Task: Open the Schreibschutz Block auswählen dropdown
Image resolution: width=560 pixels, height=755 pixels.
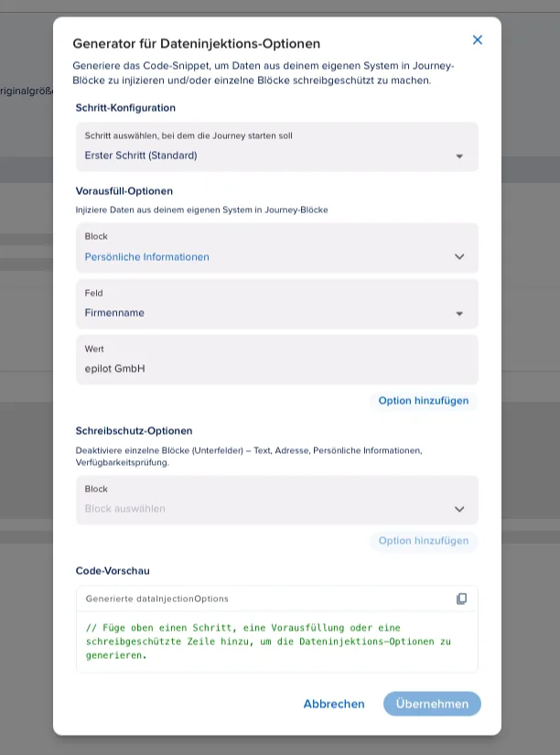Action: (x=277, y=500)
